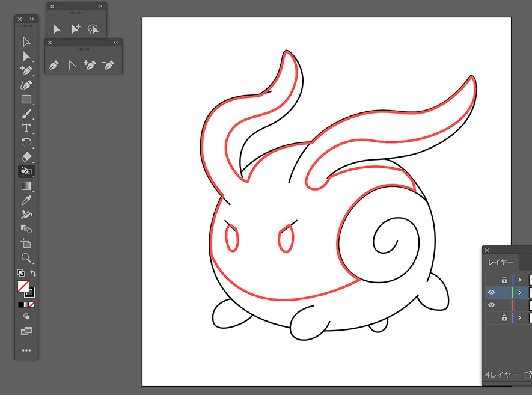Close the Layers panel

point(487,250)
